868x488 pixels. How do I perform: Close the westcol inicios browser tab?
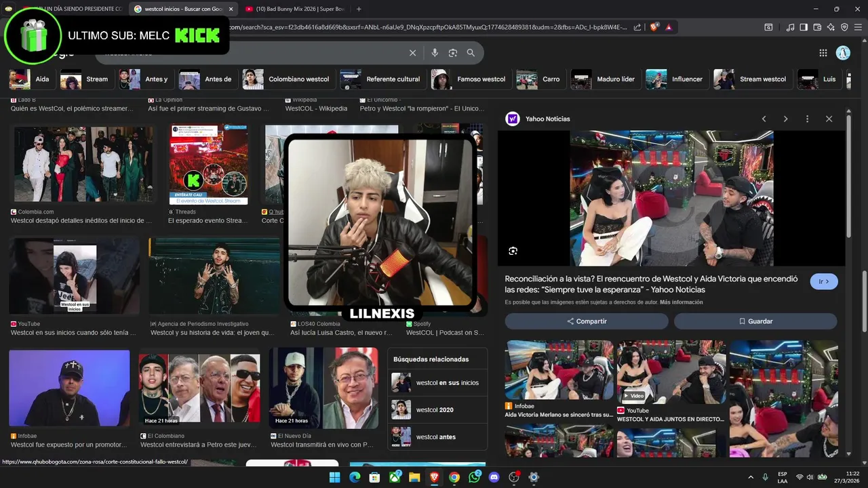(x=231, y=9)
